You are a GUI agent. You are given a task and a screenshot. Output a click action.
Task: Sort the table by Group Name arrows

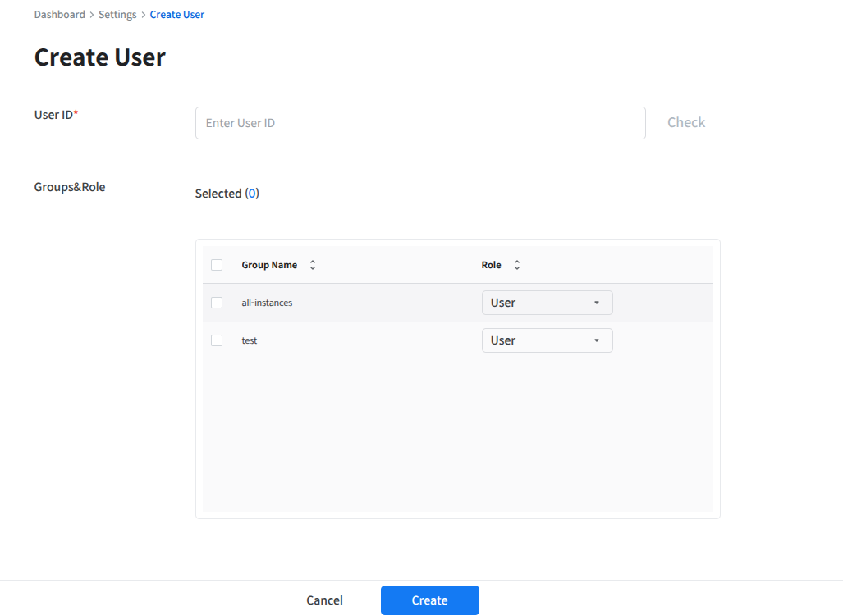click(312, 265)
